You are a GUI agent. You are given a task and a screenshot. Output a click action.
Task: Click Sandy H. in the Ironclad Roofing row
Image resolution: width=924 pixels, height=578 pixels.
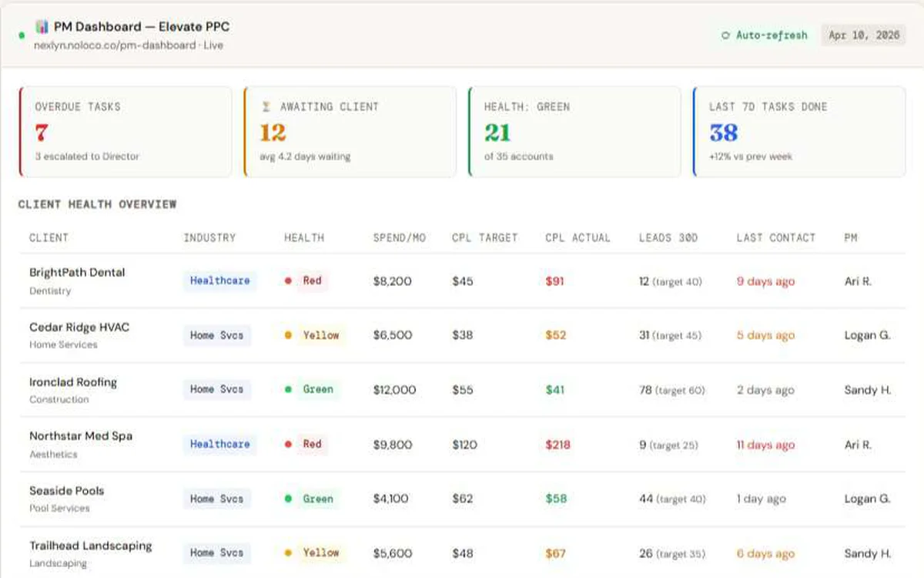[868, 390]
